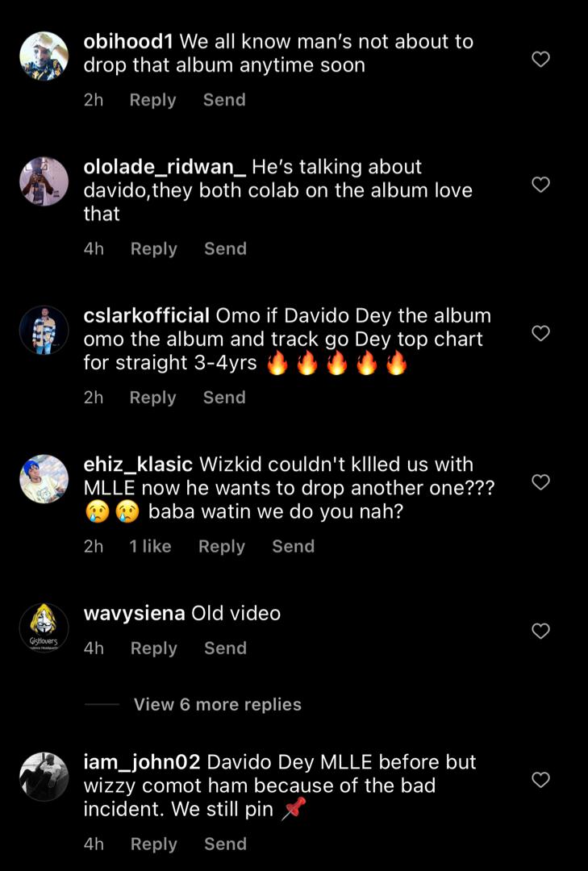Expand "View 6 more replies"

tap(217, 704)
